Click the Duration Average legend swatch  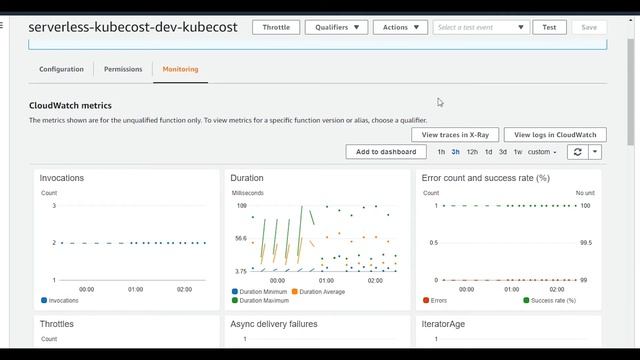pyautogui.click(x=295, y=291)
